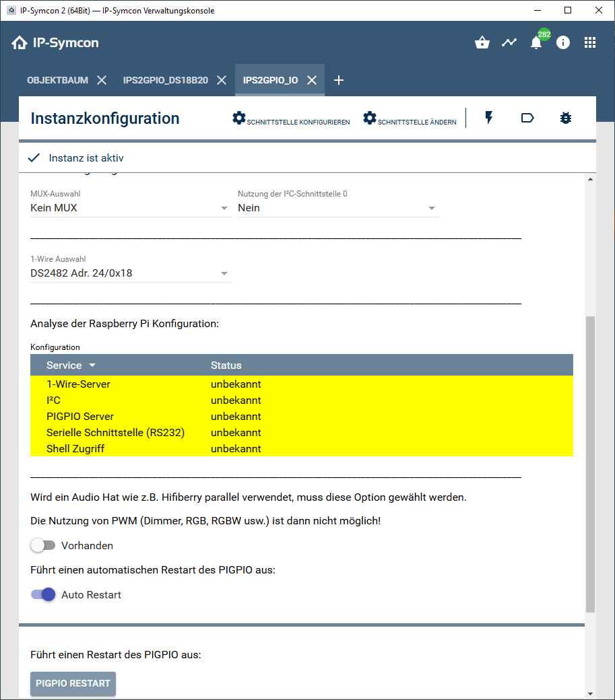This screenshot has width=615, height=700.
Task: Click the lightning bolt events icon
Action: (x=489, y=118)
